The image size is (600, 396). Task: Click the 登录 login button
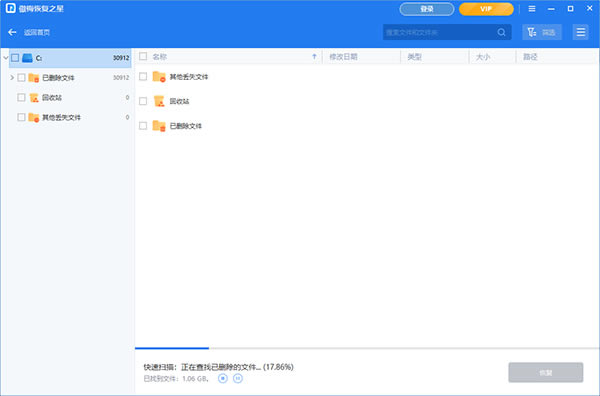(427, 9)
